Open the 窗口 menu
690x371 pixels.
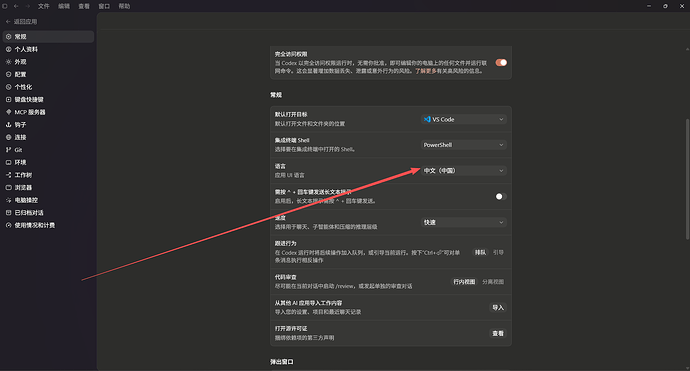(104, 6)
